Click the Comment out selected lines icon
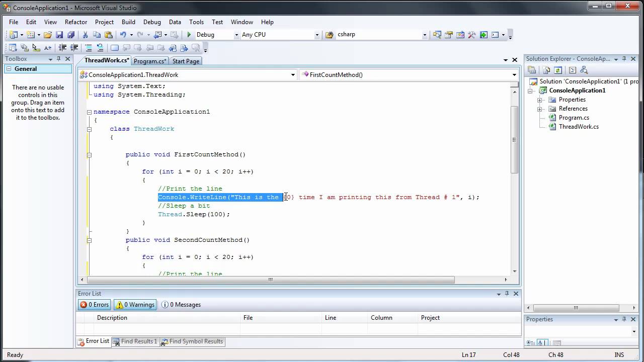Image resolution: width=644 pixels, height=362 pixels. (89, 48)
